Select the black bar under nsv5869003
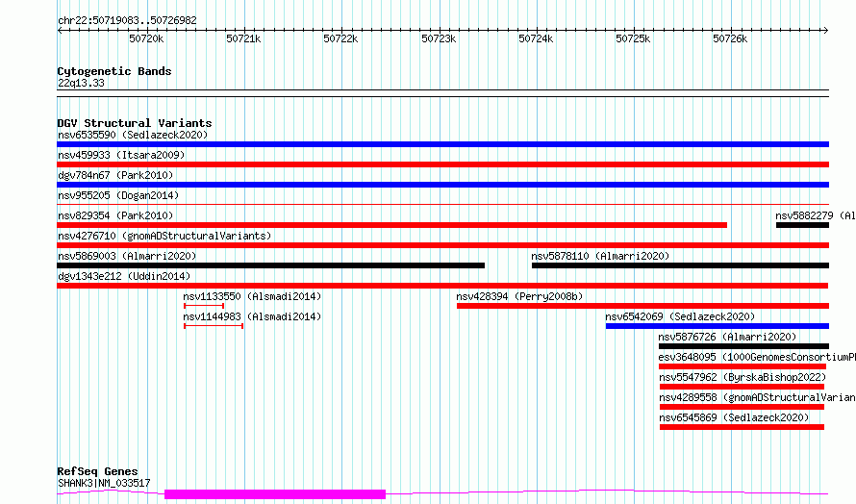This screenshot has height=504, width=856. coord(271,265)
